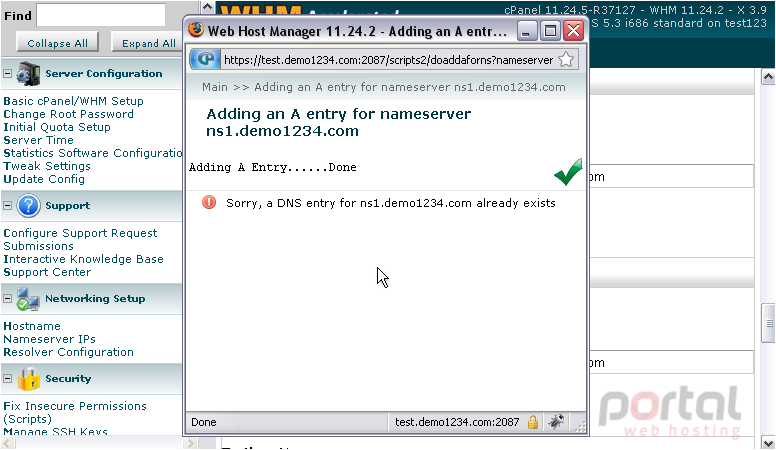Maximize the Web Host Manager popup
776x450 pixels.
coord(550,31)
